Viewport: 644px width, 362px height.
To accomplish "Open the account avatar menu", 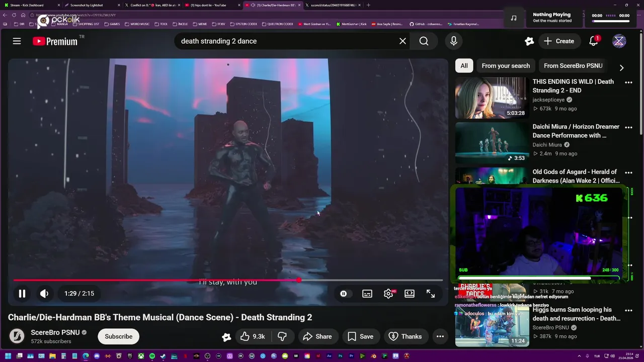I will [619, 41].
